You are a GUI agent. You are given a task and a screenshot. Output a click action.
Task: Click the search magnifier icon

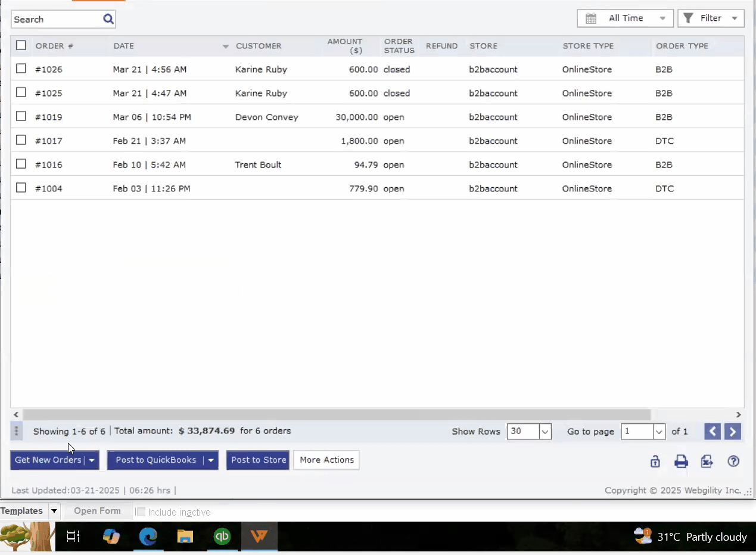click(x=108, y=19)
